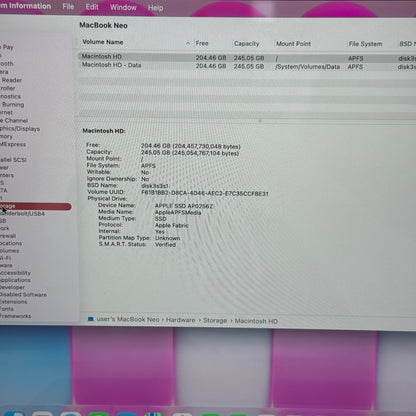Screen dimensions: 416x416
Task: Click the Macintosh HD: details heading
Action: click(104, 131)
